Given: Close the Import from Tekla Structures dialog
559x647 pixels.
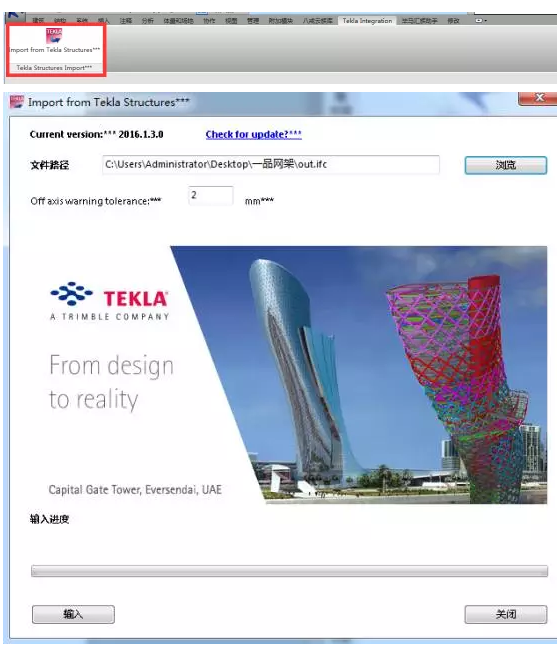Looking at the screenshot, I should [538, 98].
